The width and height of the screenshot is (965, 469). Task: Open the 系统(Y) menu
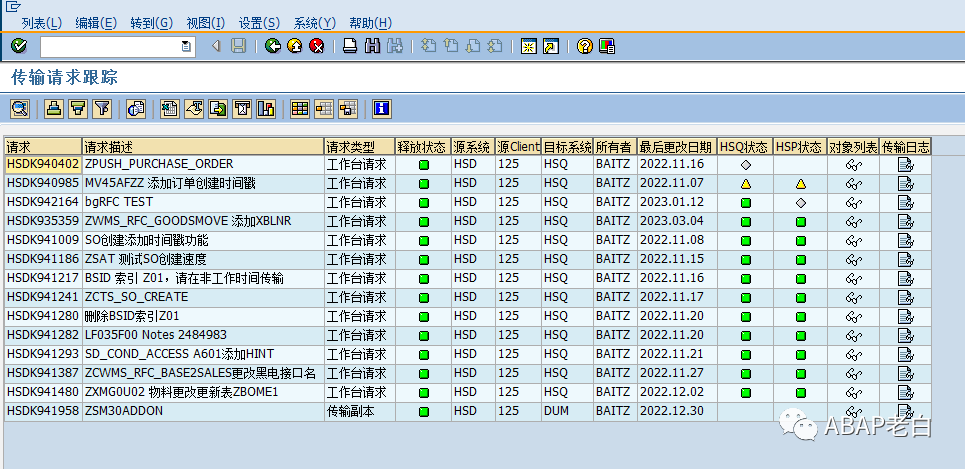(x=314, y=23)
